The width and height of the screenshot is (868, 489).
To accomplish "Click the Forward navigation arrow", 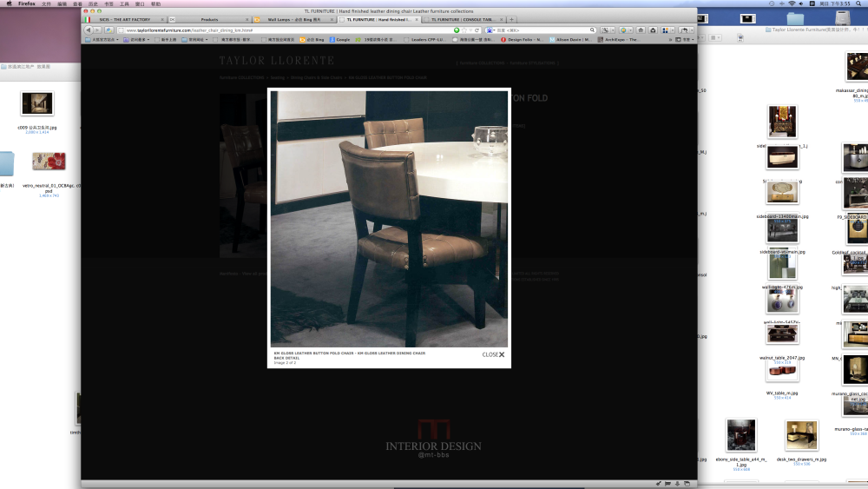I will pos(97,30).
